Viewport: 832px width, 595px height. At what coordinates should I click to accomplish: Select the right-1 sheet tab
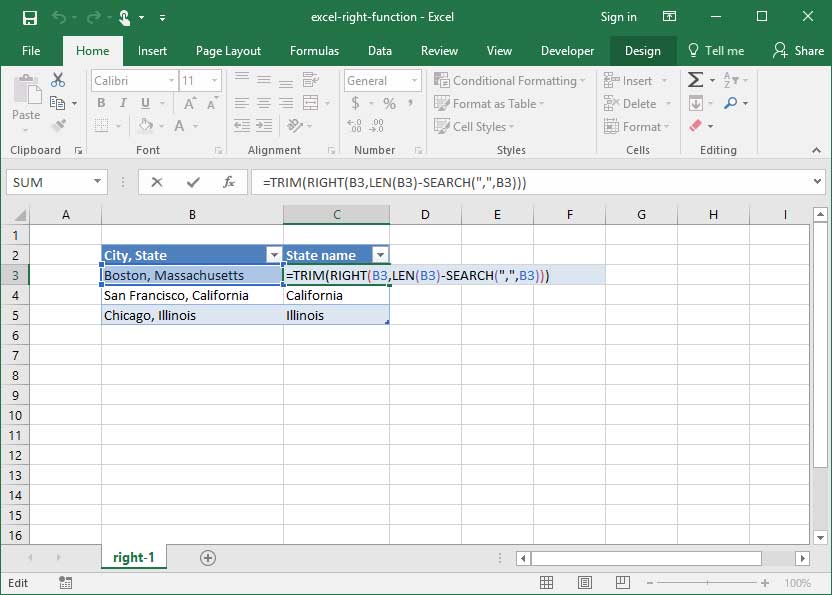[x=133, y=558]
